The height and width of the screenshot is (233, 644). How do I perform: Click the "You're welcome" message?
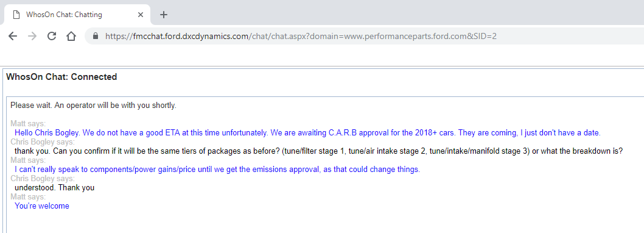click(42, 206)
